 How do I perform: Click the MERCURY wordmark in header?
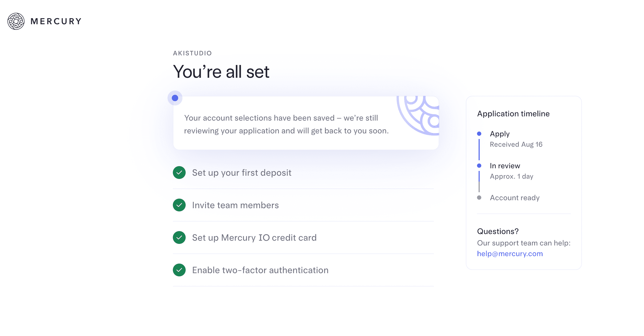tap(56, 21)
